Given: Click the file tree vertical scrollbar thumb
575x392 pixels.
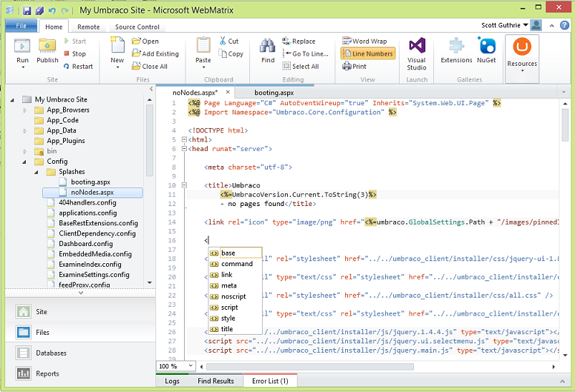Looking at the screenshot, I should point(149,140).
